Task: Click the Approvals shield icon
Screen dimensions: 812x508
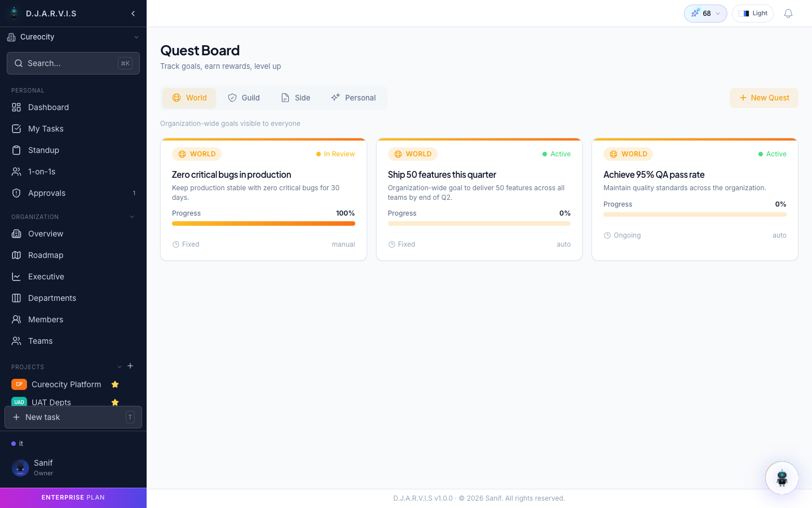Action: click(x=16, y=193)
